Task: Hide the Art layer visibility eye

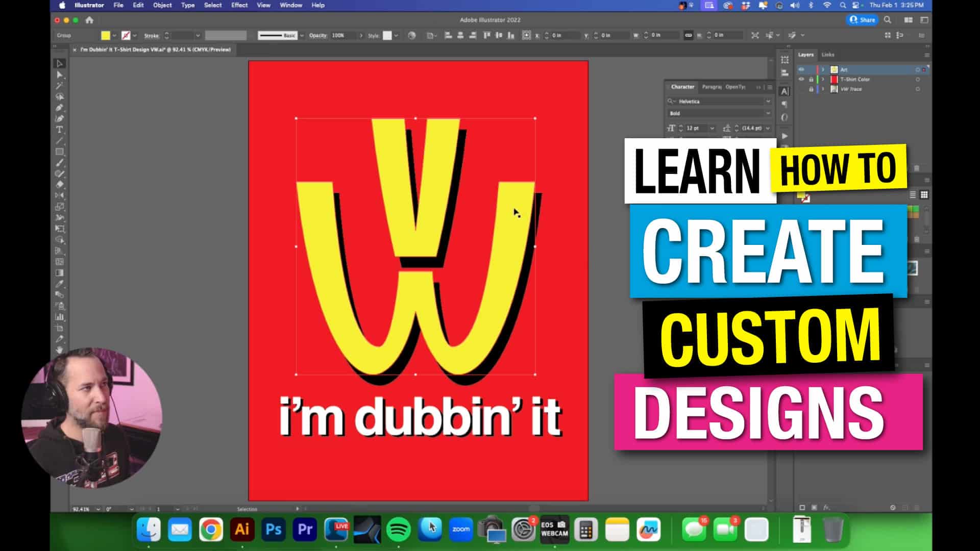Action: pos(801,69)
